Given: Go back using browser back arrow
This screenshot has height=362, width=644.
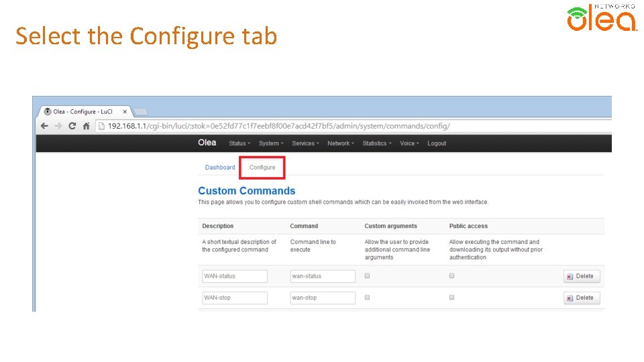Looking at the screenshot, I should point(44,126).
